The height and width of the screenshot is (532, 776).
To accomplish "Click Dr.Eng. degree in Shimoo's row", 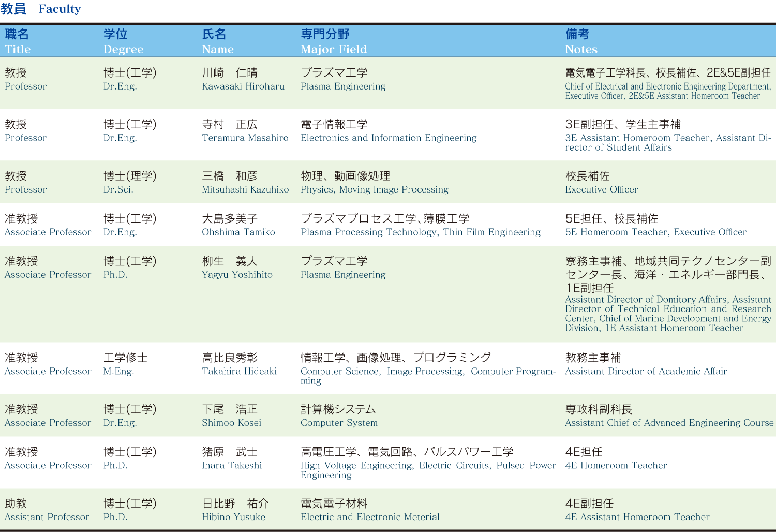I will pyautogui.click(x=120, y=423).
